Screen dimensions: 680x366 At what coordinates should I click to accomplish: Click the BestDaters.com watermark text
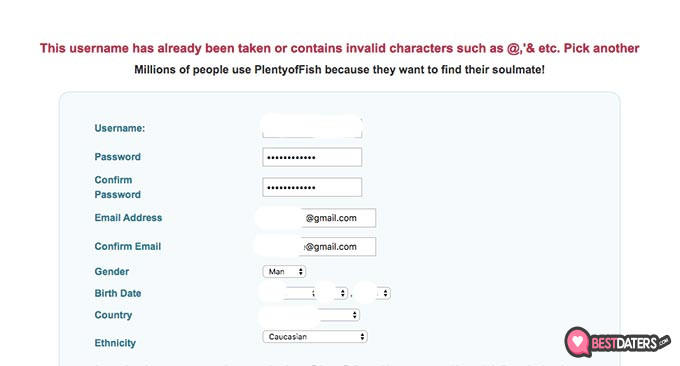(x=630, y=343)
